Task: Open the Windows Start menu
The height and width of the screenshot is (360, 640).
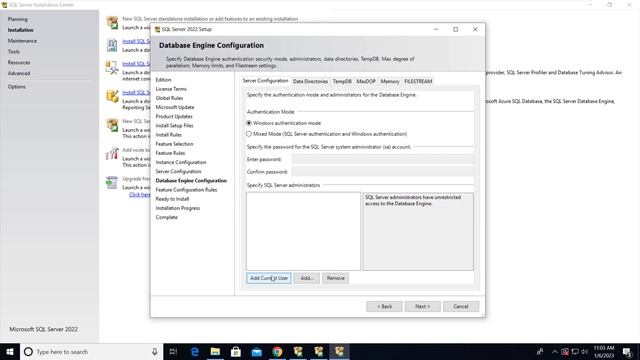Action: pyautogui.click(x=10, y=351)
